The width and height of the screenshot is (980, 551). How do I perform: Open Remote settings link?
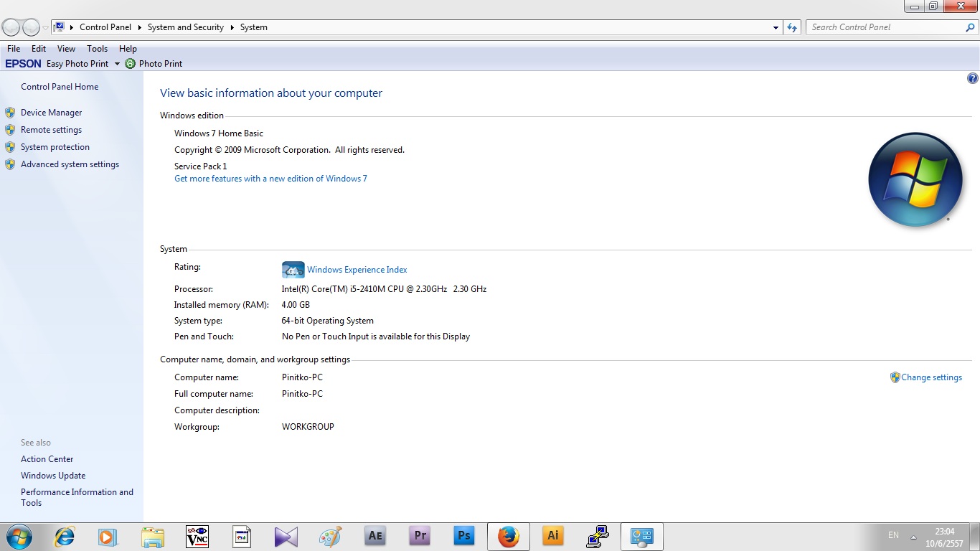click(51, 130)
